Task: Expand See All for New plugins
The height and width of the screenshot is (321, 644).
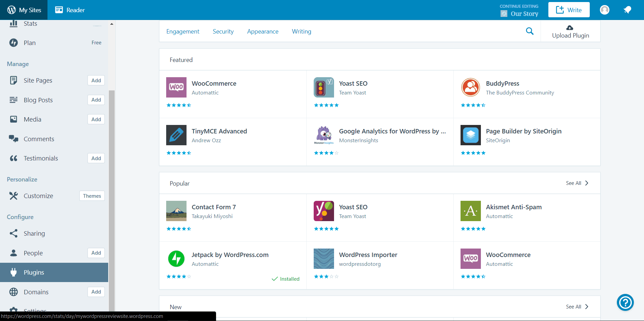Action: tap(577, 306)
